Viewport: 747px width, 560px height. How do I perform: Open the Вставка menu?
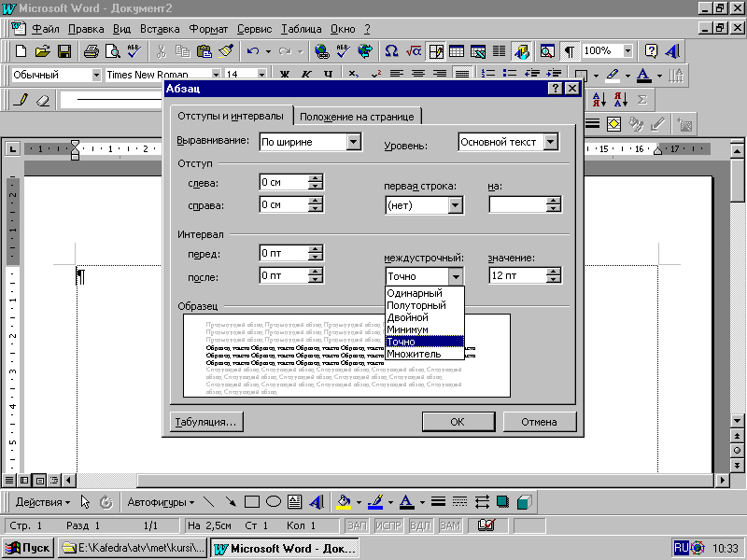tap(160, 29)
